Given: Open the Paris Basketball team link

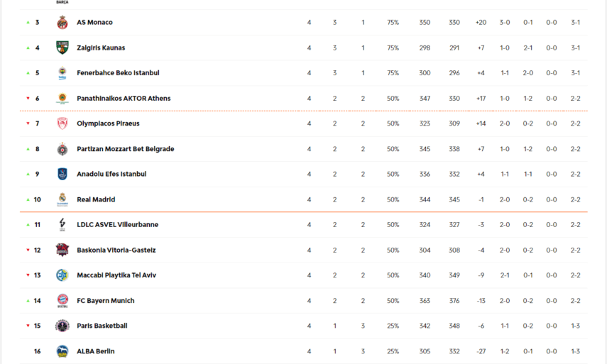Looking at the screenshot, I should 102,326.
